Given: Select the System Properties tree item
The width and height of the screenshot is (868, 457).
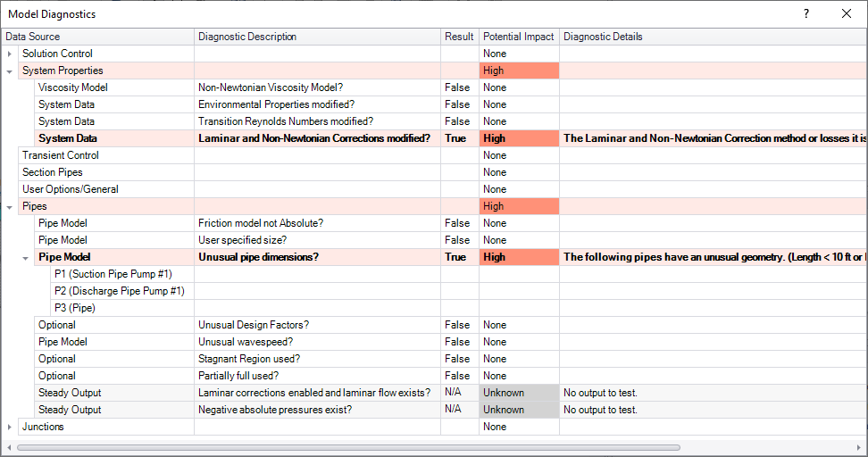Looking at the screenshot, I should (x=63, y=71).
